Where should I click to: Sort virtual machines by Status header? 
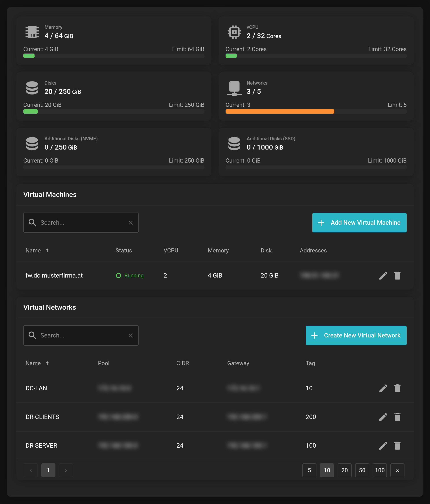(x=124, y=250)
